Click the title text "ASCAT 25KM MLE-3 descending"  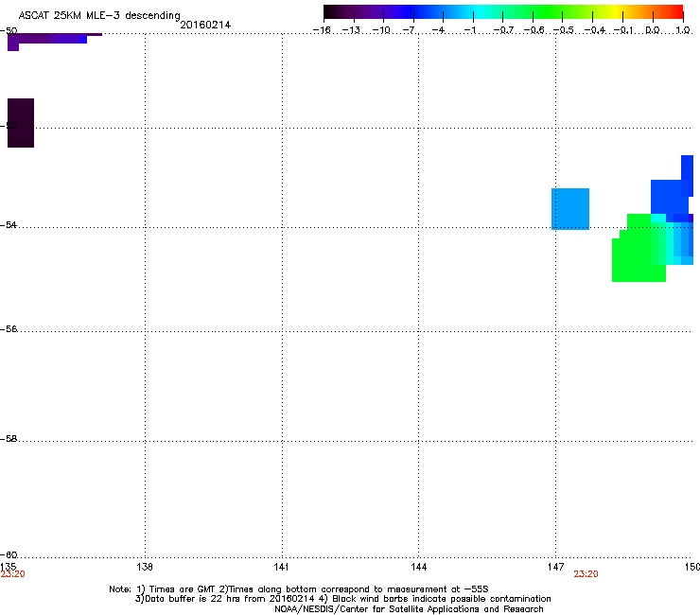click(99, 16)
